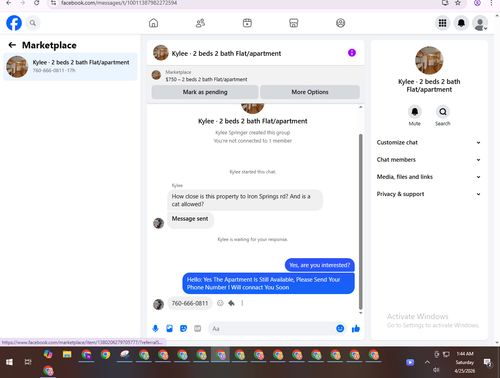Go to the Home feed icon
The height and width of the screenshot is (378, 500).
[153, 23]
